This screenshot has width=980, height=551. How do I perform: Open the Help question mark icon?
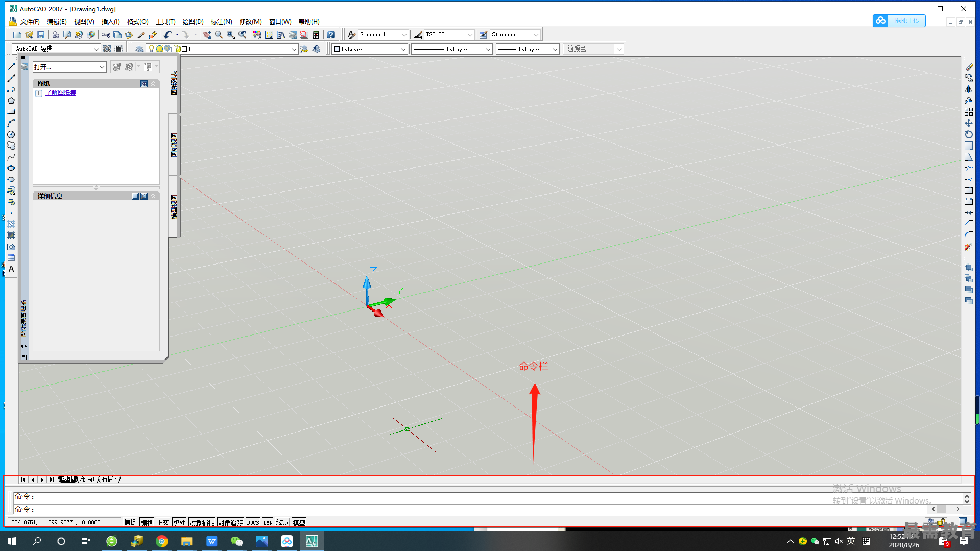point(331,35)
